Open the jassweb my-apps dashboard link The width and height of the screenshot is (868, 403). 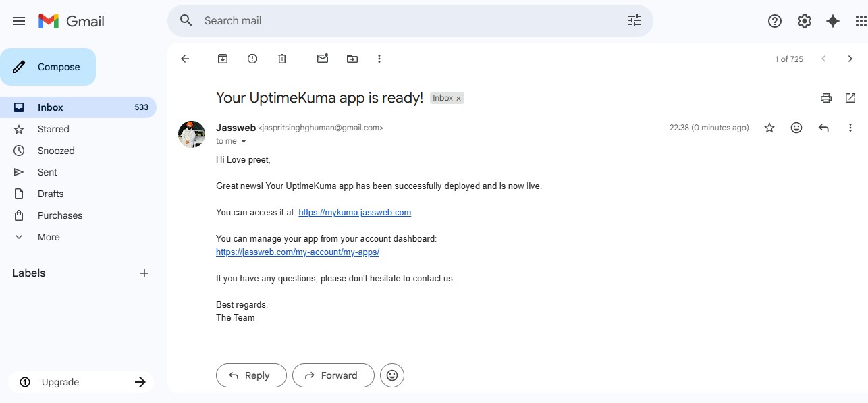(298, 252)
